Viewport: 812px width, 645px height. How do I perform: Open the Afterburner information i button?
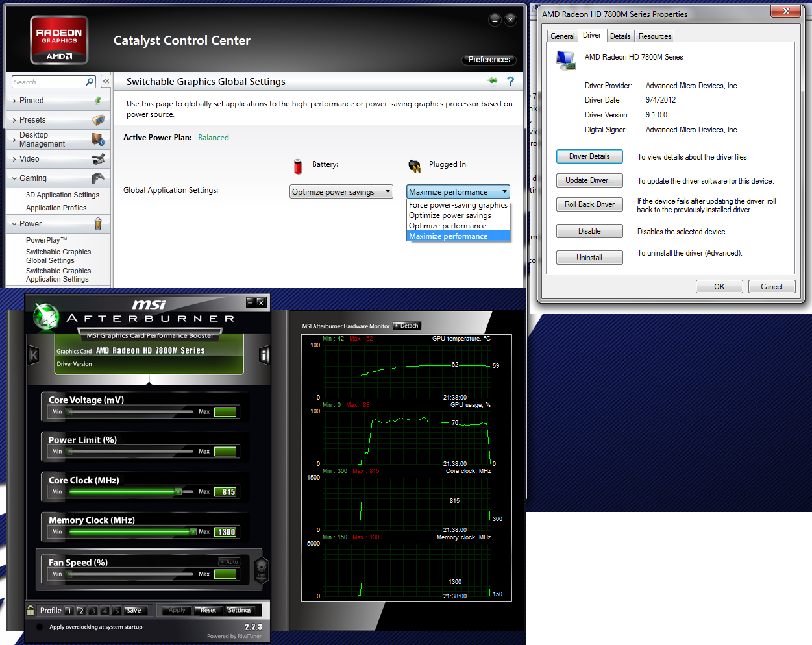(264, 355)
